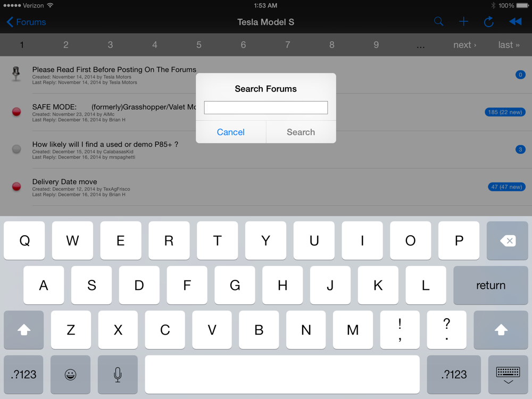Go to page 2
Screen dimensions: 532x399
[x=66, y=45]
